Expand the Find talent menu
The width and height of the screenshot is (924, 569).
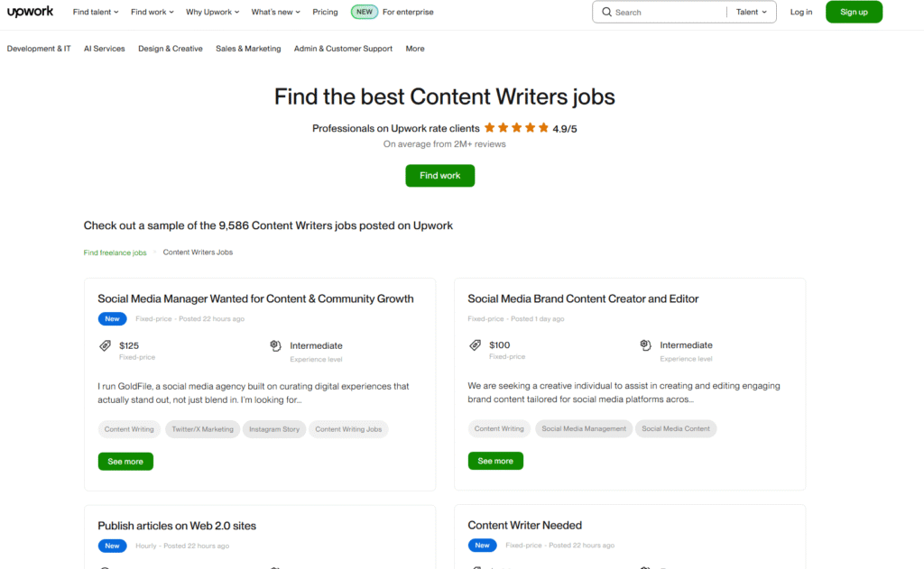tap(96, 12)
